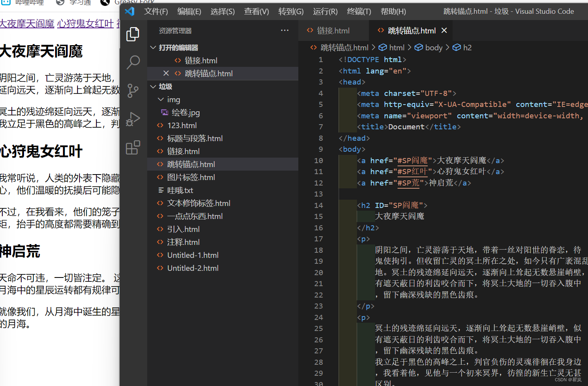Open the Explorer view in activity bar
Image resolution: width=588 pixels, height=386 pixels.
133,35
